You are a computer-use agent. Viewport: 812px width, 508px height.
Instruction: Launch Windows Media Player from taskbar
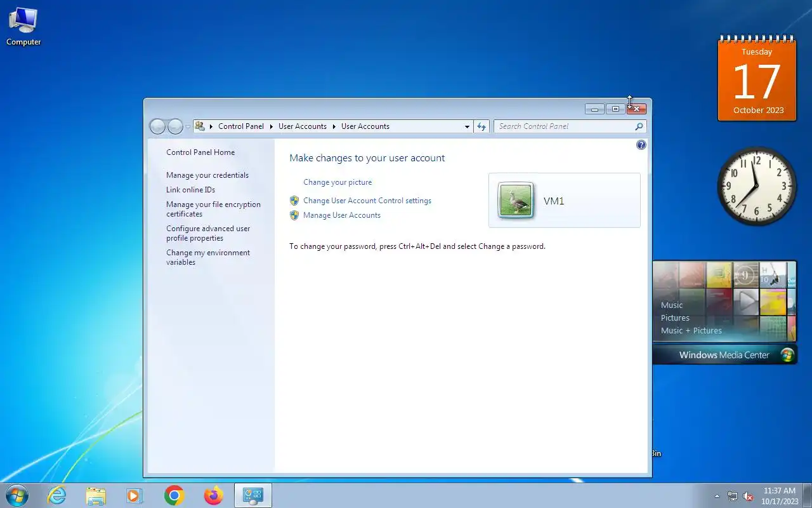134,495
